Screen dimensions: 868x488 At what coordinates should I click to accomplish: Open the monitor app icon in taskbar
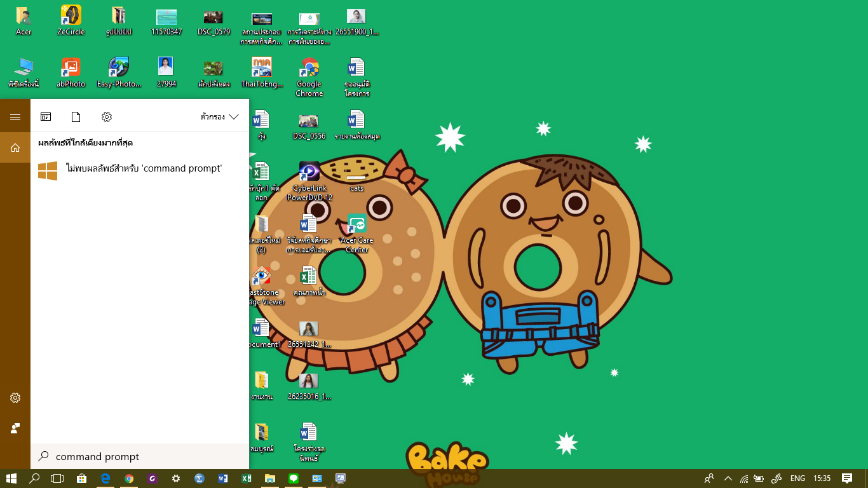(x=340, y=478)
